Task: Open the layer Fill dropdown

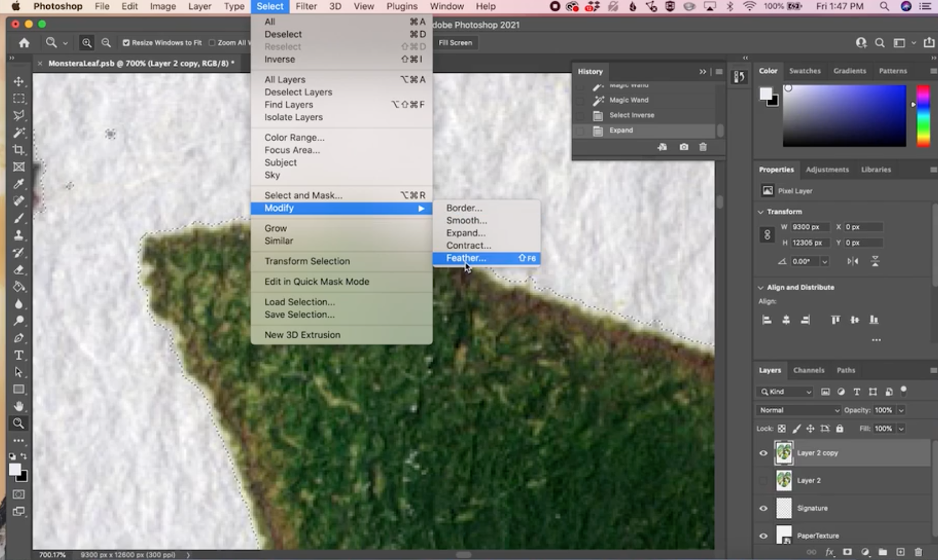Action: click(x=902, y=428)
